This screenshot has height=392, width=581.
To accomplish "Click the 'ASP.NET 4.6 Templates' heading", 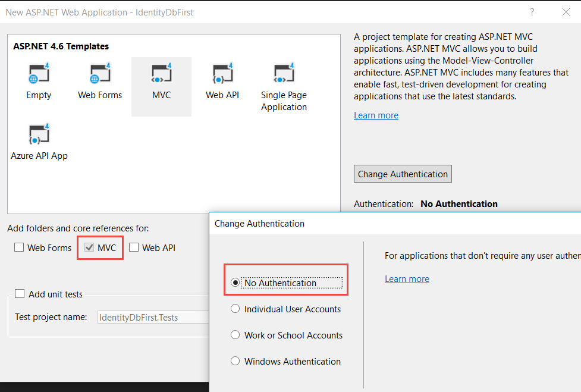I will point(61,46).
